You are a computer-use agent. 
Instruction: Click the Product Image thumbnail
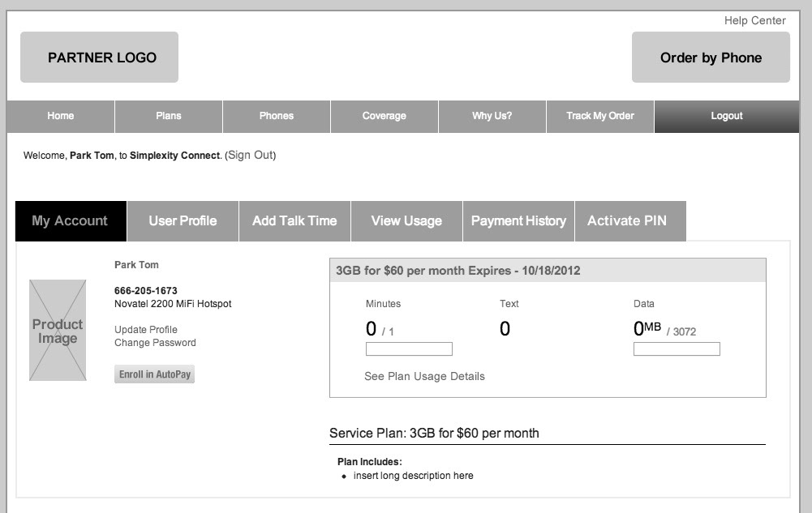click(58, 331)
